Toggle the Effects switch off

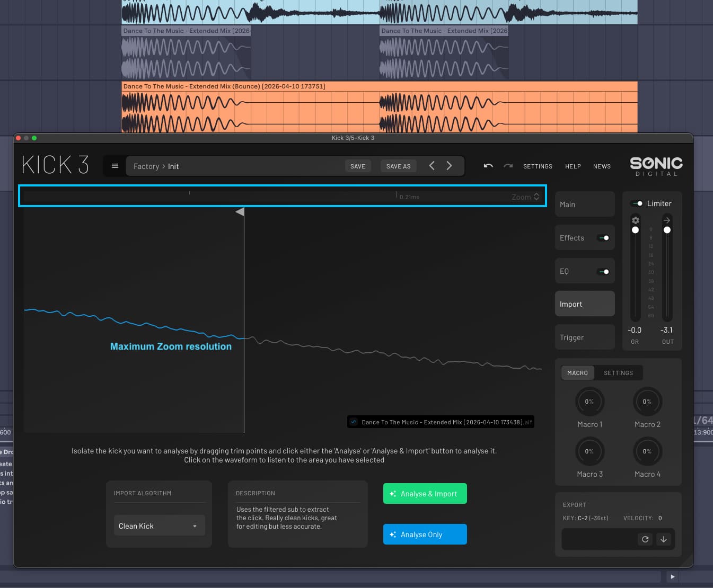click(603, 238)
